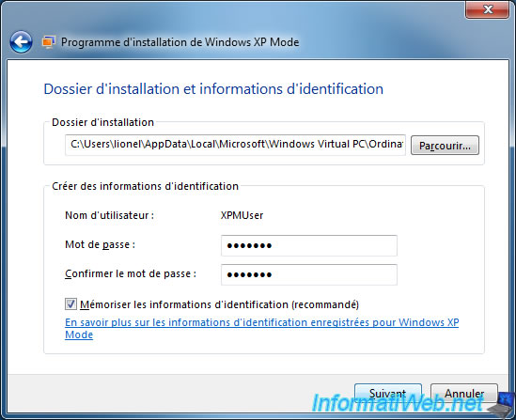Screen dimensions: 516x420
Task: Select the Confirmer le mot de passe field
Action: [x=309, y=274]
